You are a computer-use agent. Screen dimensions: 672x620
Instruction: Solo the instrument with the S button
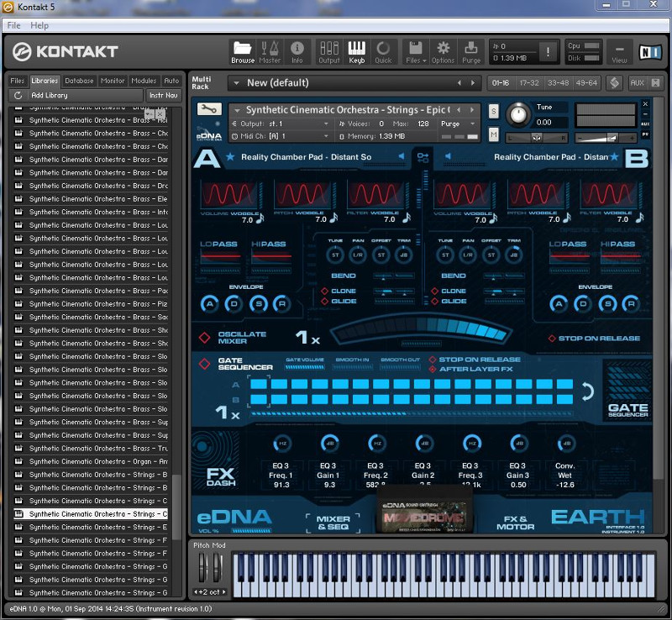[x=494, y=112]
